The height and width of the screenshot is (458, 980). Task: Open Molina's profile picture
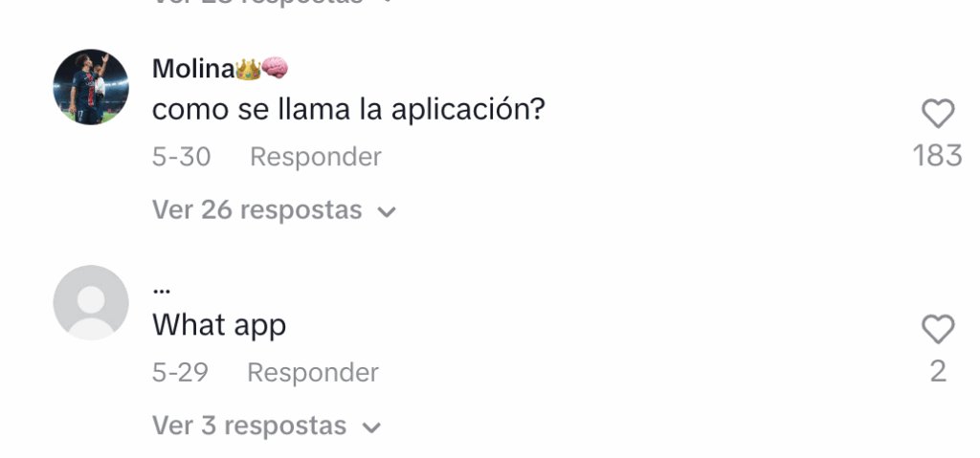[x=91, y=87]
